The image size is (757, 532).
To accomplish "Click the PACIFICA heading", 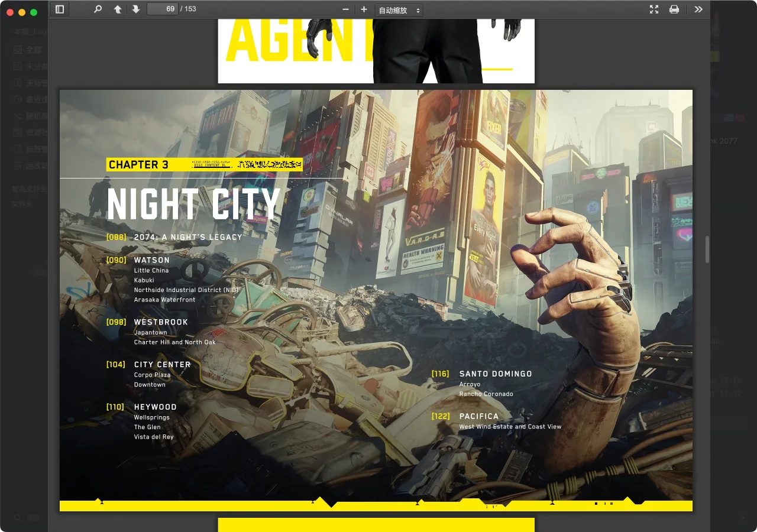I will click(x=479, y=417).
